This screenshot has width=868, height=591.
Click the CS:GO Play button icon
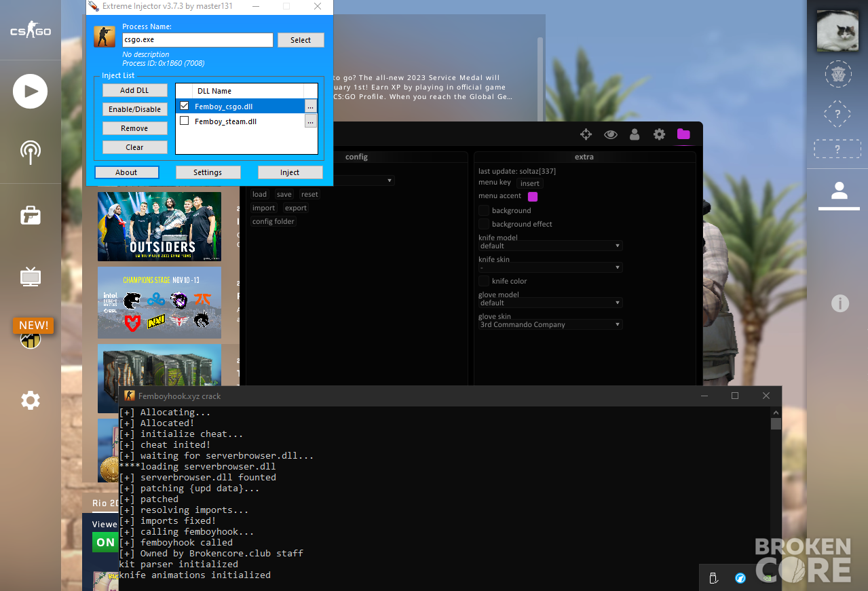point(30,92)
